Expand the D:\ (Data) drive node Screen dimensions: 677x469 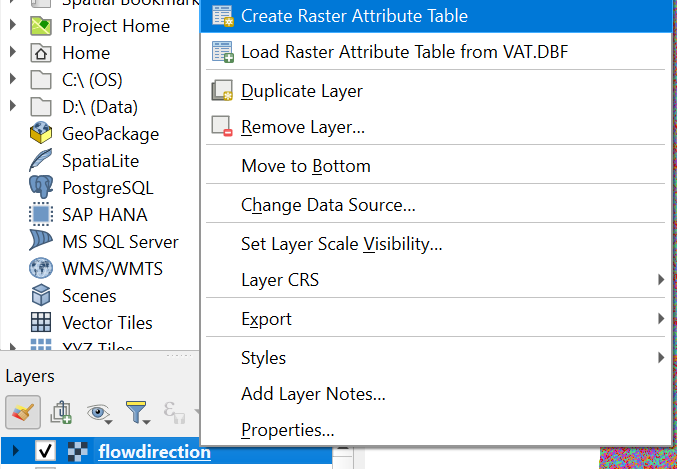tap(13, 106)
